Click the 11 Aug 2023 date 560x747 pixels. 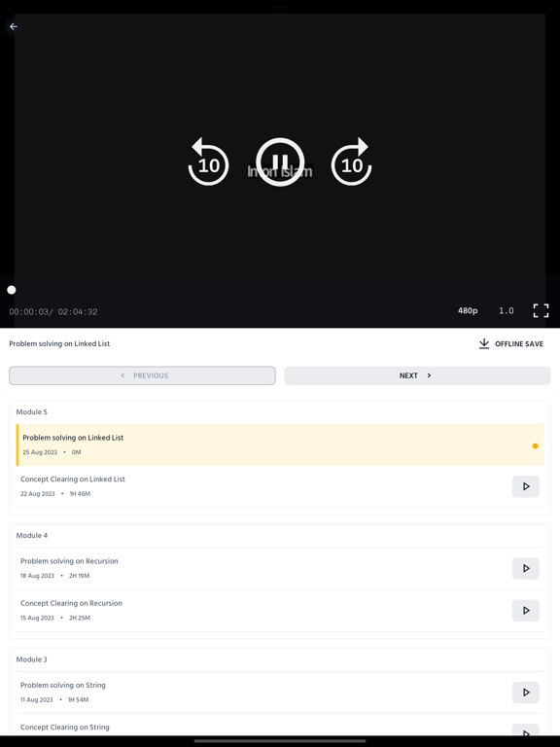(x=36, y=699)
